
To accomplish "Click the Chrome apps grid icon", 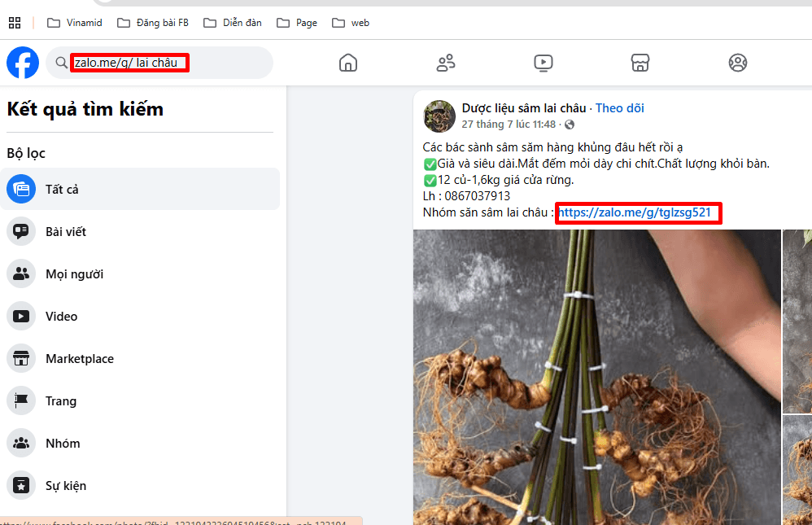I will tap(15, 23).
